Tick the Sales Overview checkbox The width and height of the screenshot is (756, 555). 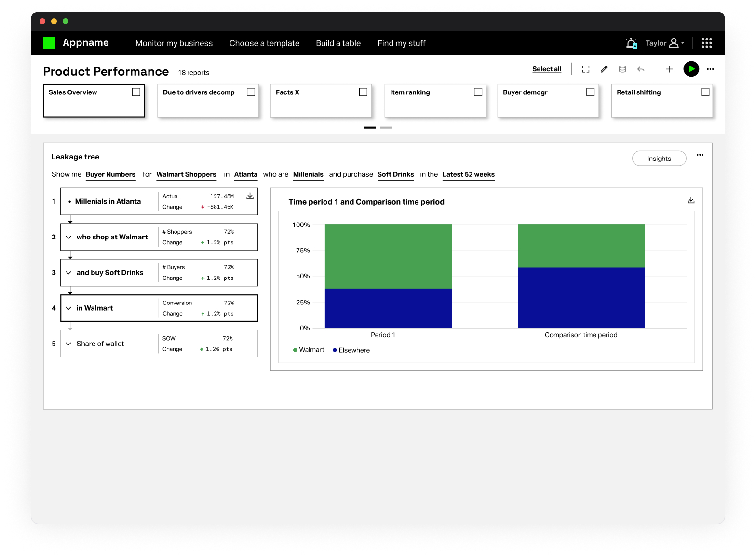(136, 92)
